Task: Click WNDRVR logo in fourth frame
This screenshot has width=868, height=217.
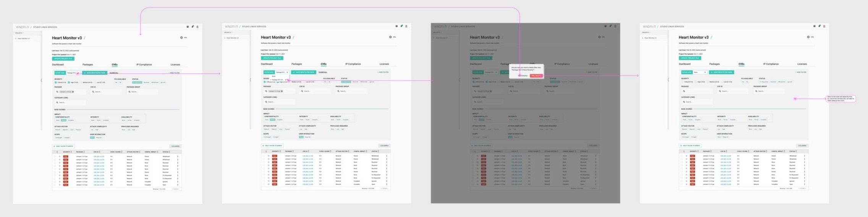Action: pos(649,26)
